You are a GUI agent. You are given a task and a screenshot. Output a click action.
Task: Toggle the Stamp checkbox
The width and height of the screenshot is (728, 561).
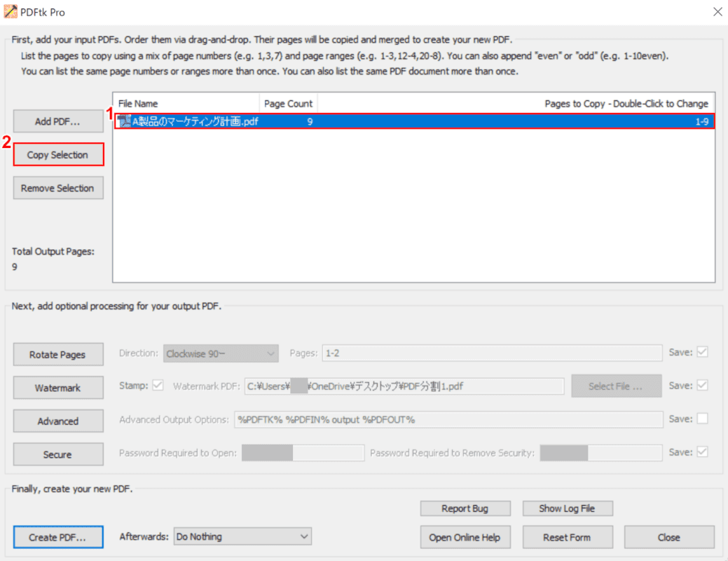pyautogui.click(x=158, y=385)
